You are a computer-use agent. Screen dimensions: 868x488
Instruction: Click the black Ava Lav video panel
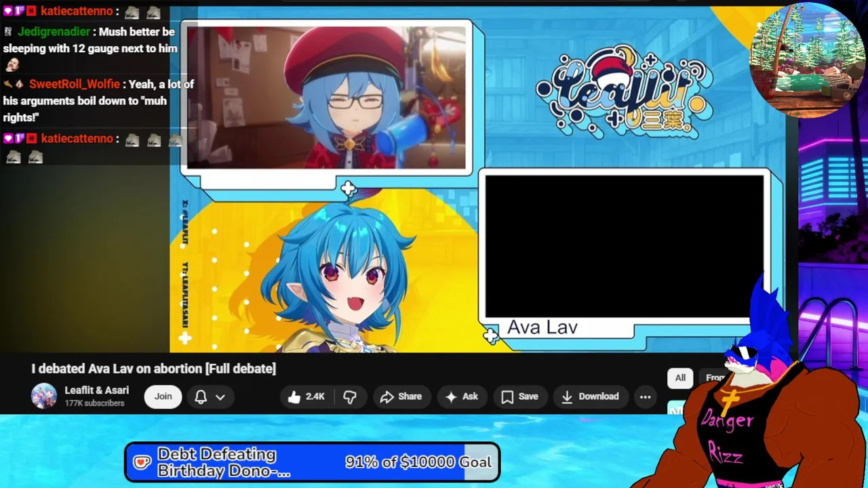[x=624, y=246]
